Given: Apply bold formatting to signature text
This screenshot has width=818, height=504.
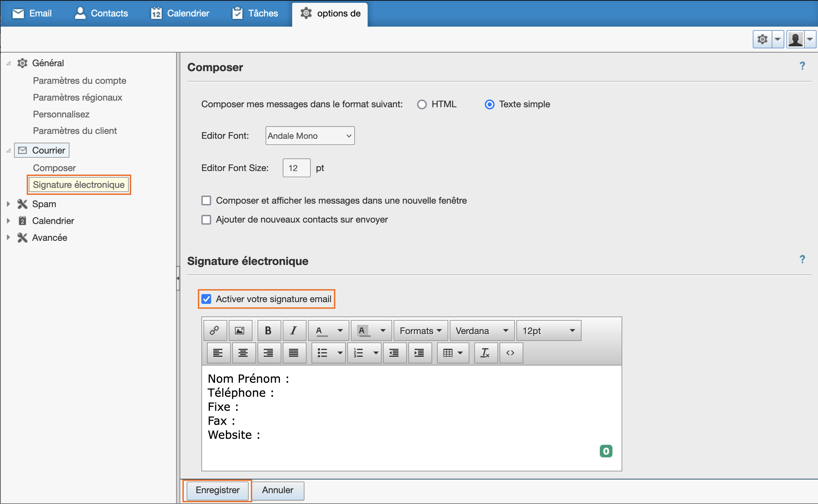Looking at the screenshot, I should pos(269,330).
